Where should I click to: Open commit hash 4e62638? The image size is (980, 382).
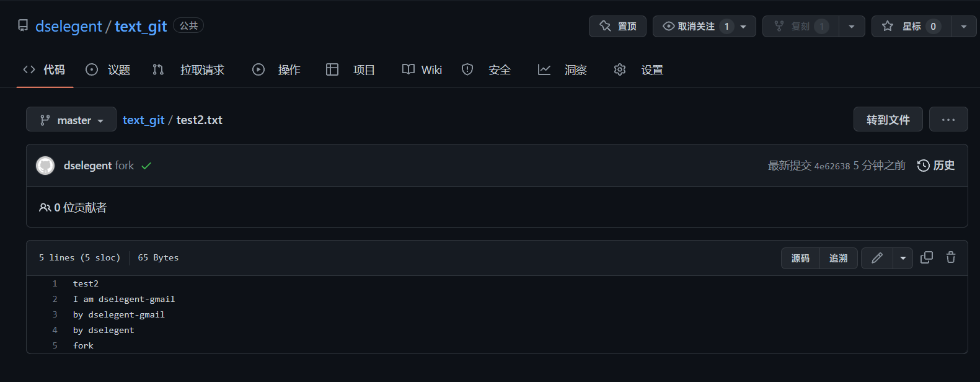pos(832,166)
